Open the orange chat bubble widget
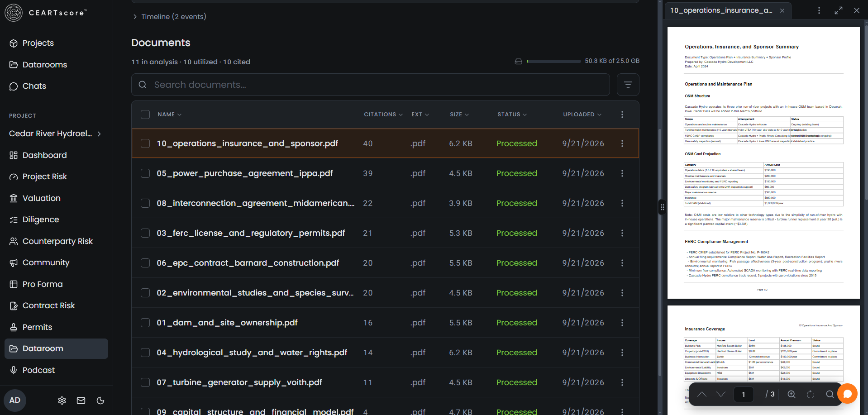The width and height of the screenshot is (868, 415). 848,394
